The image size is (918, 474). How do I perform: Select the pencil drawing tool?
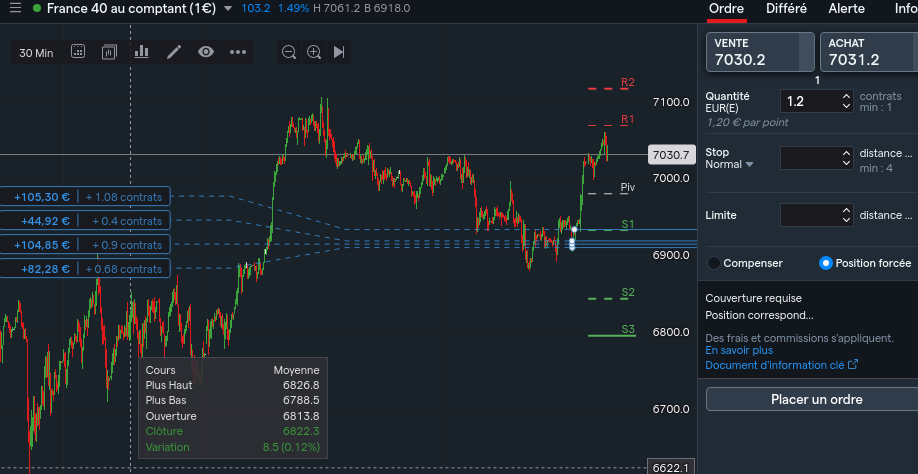pos(174,51)
